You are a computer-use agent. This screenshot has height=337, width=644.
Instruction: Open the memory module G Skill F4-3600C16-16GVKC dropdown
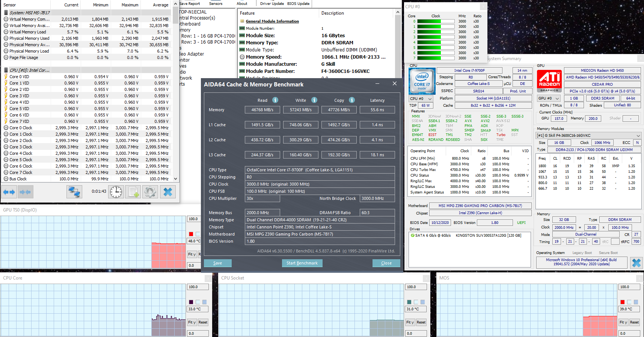click(588, 135)
